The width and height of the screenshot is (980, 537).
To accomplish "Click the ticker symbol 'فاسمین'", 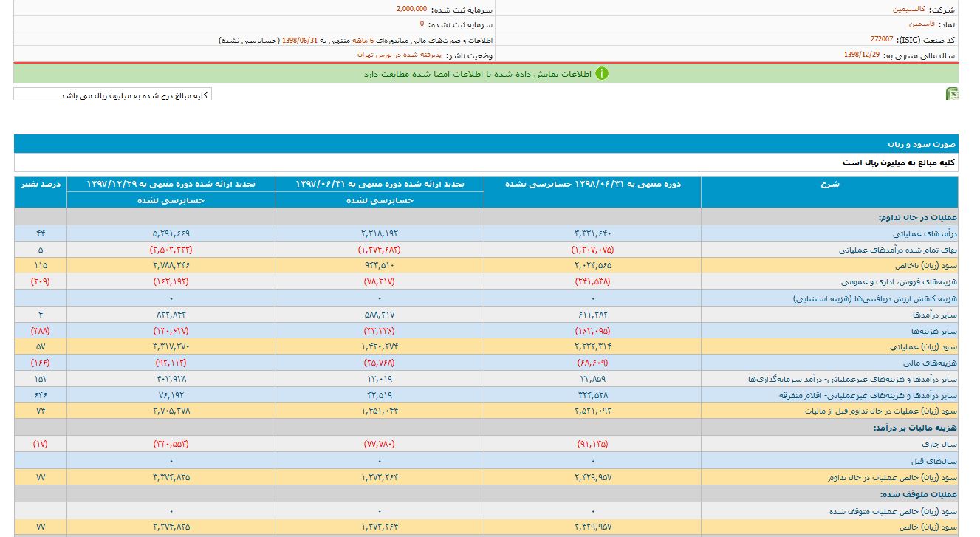I will (x=921, y=24).
